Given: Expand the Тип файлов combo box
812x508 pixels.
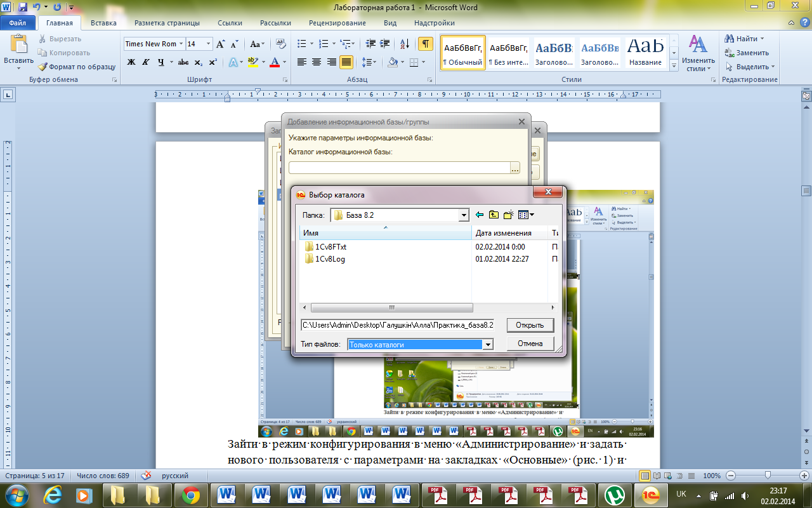Looking at the screenshot, I should [x=488, y=344].
